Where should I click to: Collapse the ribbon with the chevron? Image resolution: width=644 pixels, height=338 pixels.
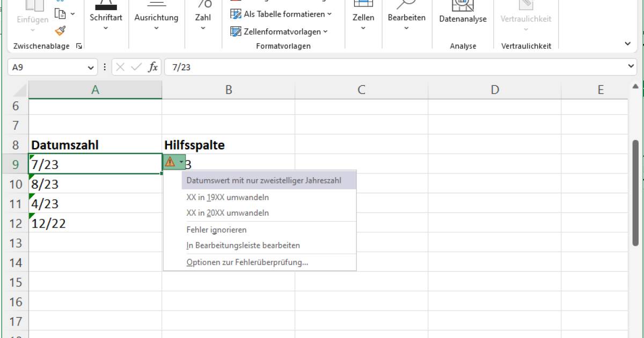coord(627,43)
